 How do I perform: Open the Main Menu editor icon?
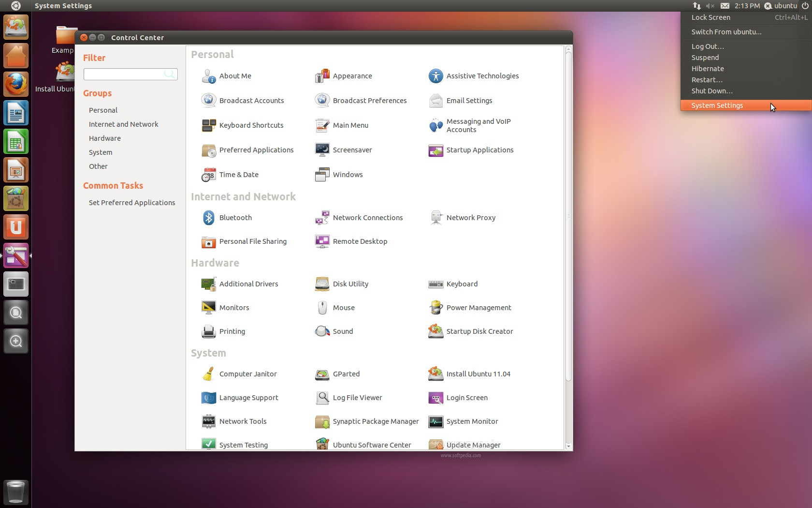pyautogui.click(x=322, y=125)
